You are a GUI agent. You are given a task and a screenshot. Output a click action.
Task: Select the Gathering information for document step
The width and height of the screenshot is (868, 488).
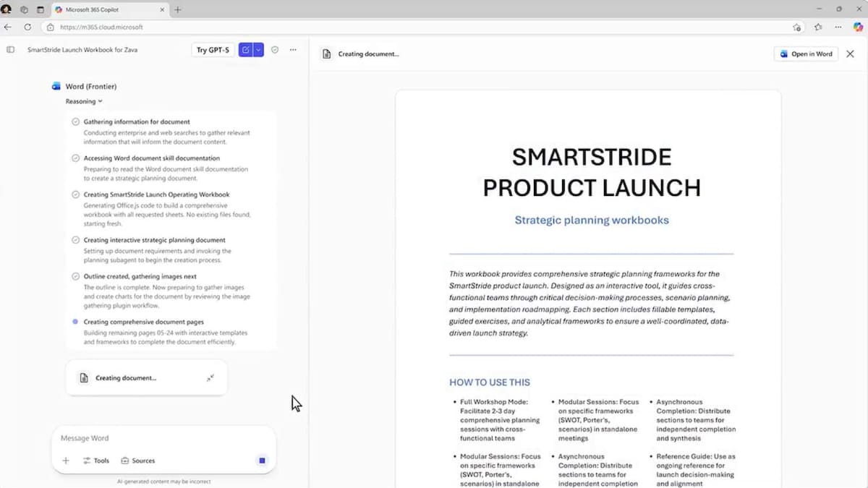click(x=137, y=121)
